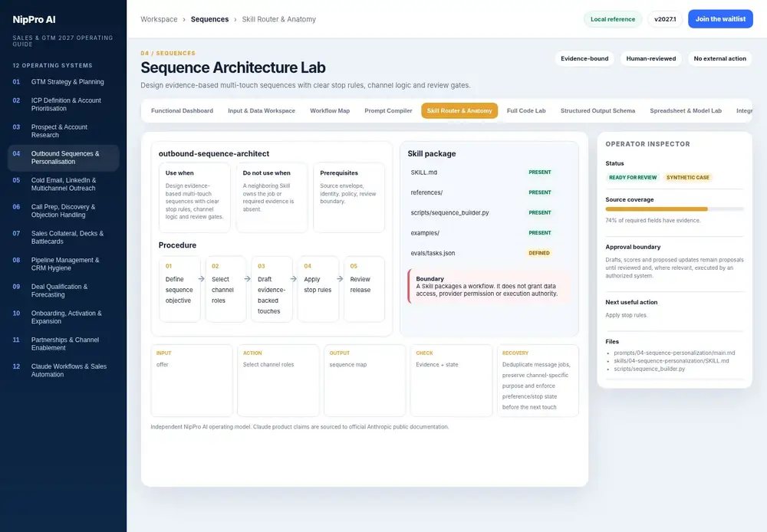The width and height of the screenshot is (767, 532).
Task: Open Structured Output Schema tab
Action: (x=597, y=110)
